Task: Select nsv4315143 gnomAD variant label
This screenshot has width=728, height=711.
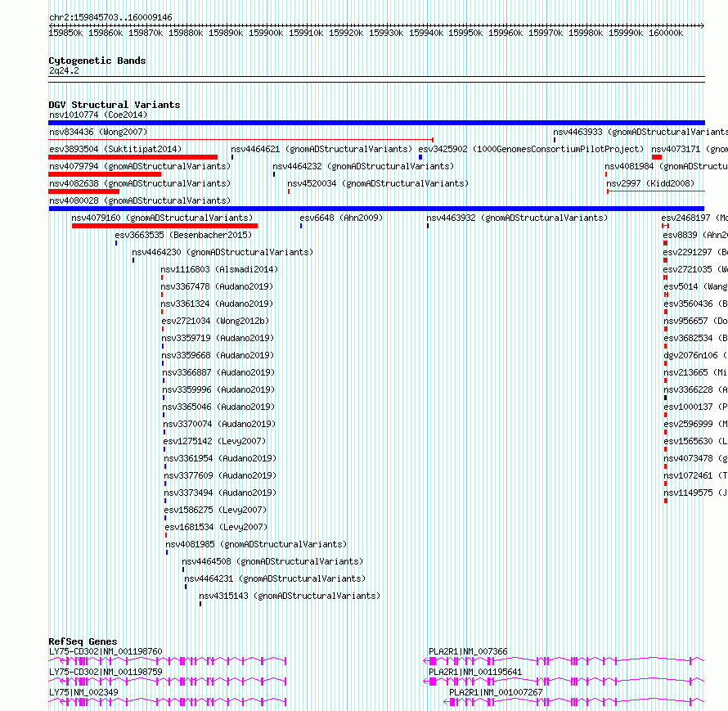Action: [290, 596]
